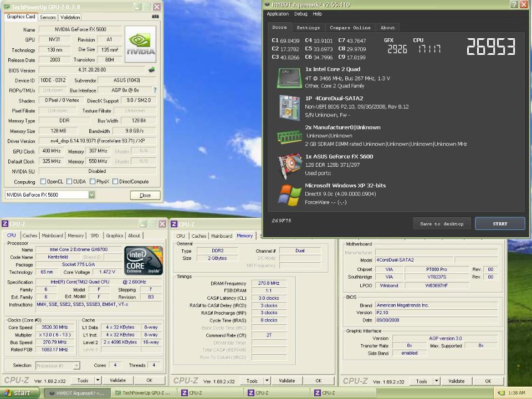This screenshot has width=532, height=399.
Task: Click the green RAM module icon in Aquamark
Action: click(x=289, y=137)
